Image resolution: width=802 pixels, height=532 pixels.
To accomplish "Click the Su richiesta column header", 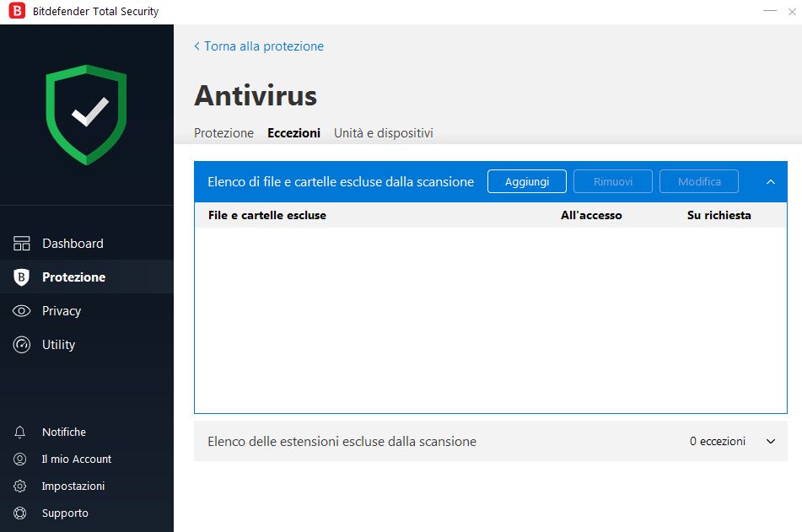I will tap(719, 215).
